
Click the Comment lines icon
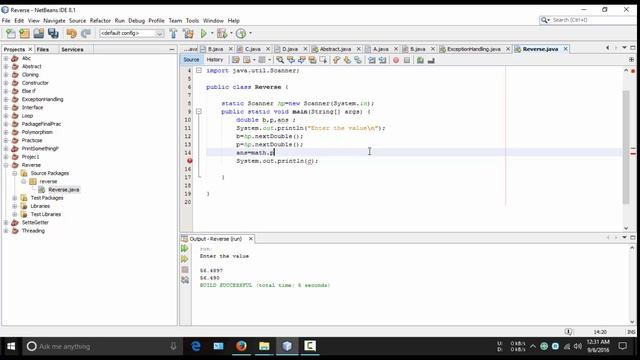point(420,60)
